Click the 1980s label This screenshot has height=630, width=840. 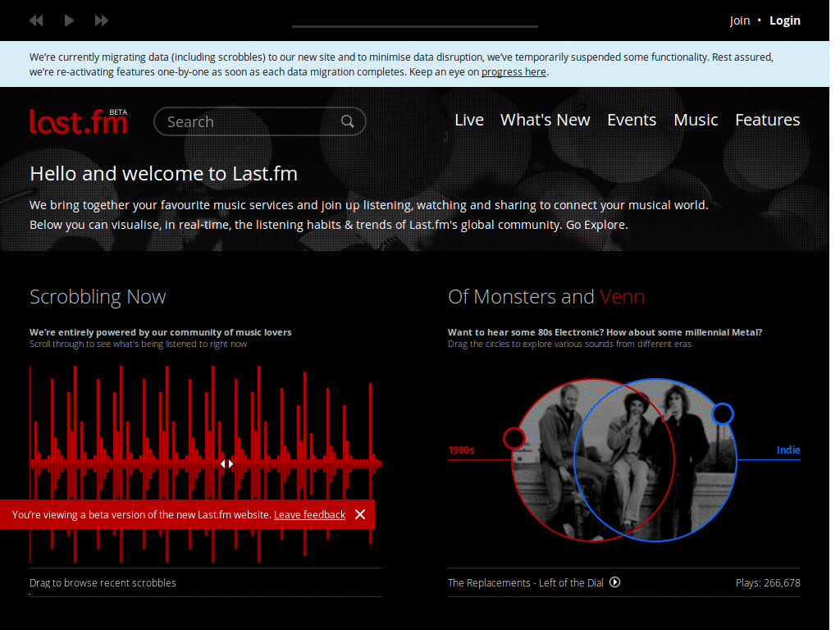click(x=461, y=450)
